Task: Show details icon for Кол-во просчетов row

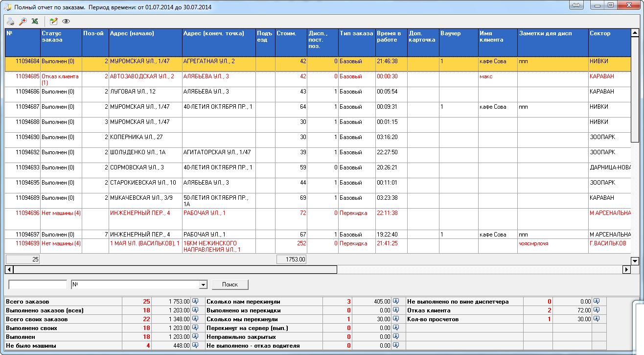Action: pos(596,319)
